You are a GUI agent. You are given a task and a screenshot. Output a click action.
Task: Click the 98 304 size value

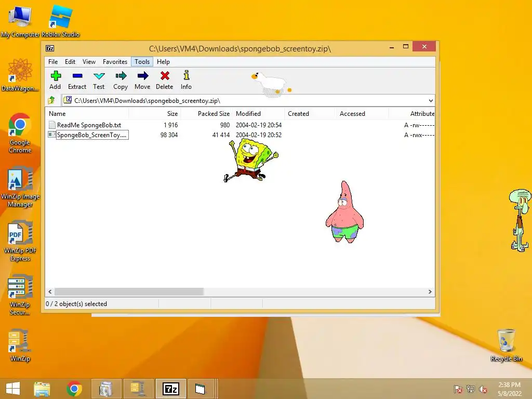[169, 135]
